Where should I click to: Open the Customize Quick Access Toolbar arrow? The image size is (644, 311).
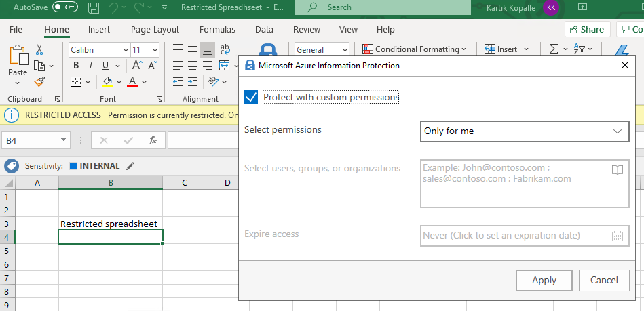[x=165, y=7]
